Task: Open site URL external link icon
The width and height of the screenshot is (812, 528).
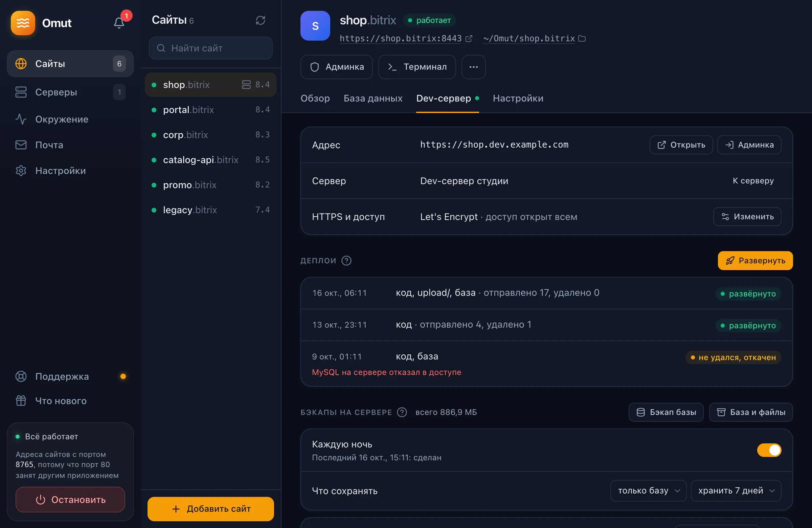Action: point(469,39)
